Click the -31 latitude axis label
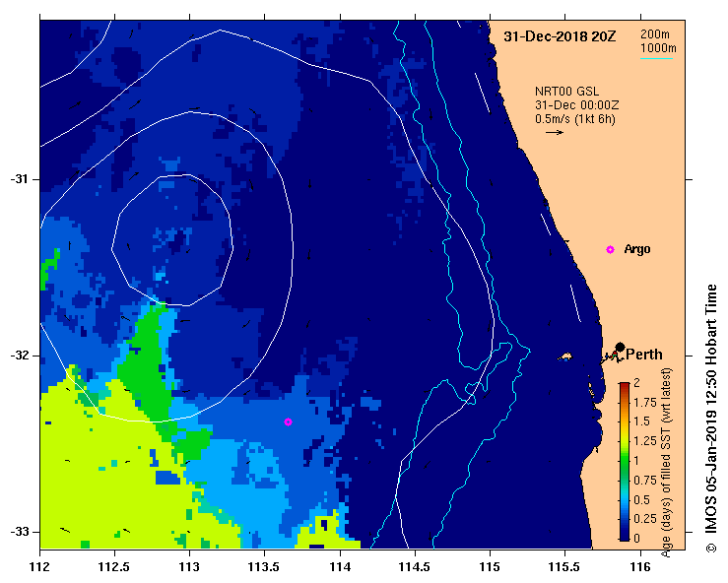The width and height of the screenshot is (728, 583). click(x=19, y=179)
